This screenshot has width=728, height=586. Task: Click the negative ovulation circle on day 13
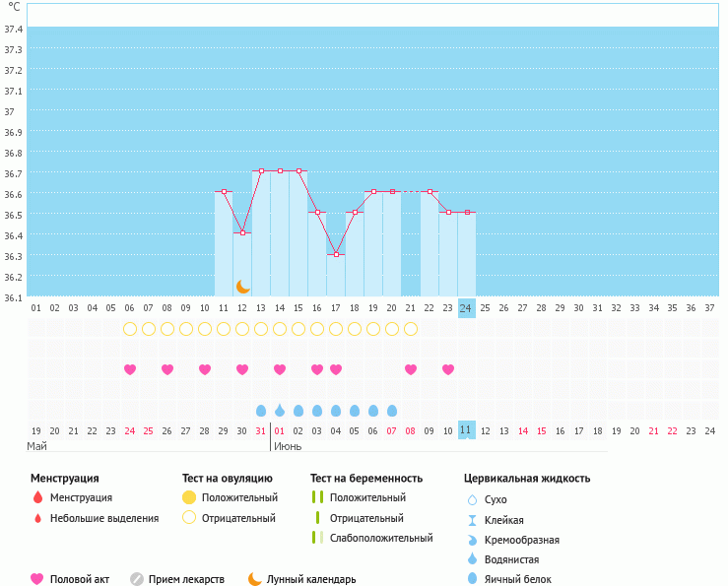coord(261,328)
